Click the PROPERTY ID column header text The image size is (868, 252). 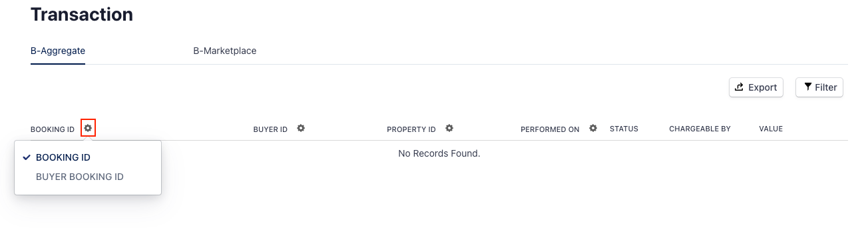click(411, 129)
